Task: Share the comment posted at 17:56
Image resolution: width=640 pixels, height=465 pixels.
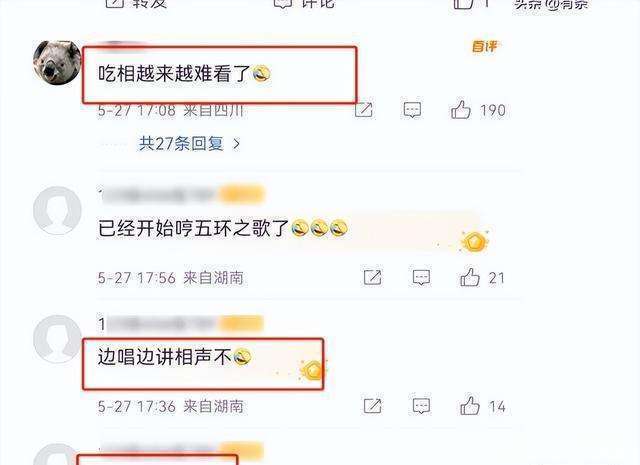Action: pos(372,278)
